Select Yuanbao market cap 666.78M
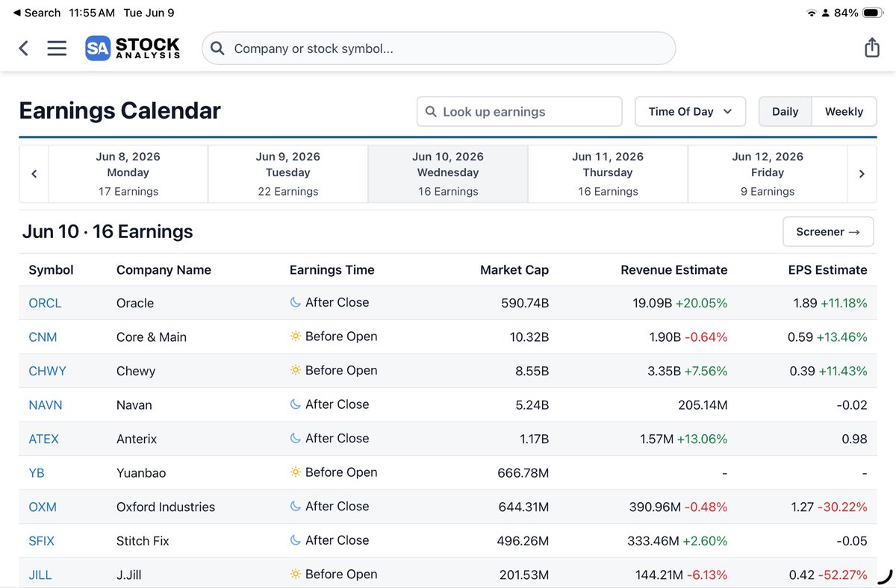896x588 pixels. tap(523, 473)
